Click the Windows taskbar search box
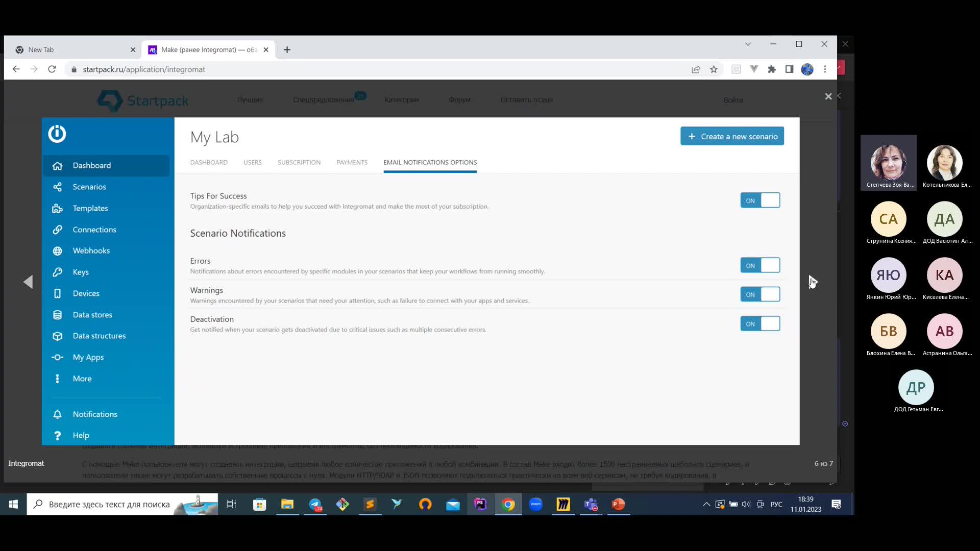This screenshot has height=551, width=980. pos(122,505)
